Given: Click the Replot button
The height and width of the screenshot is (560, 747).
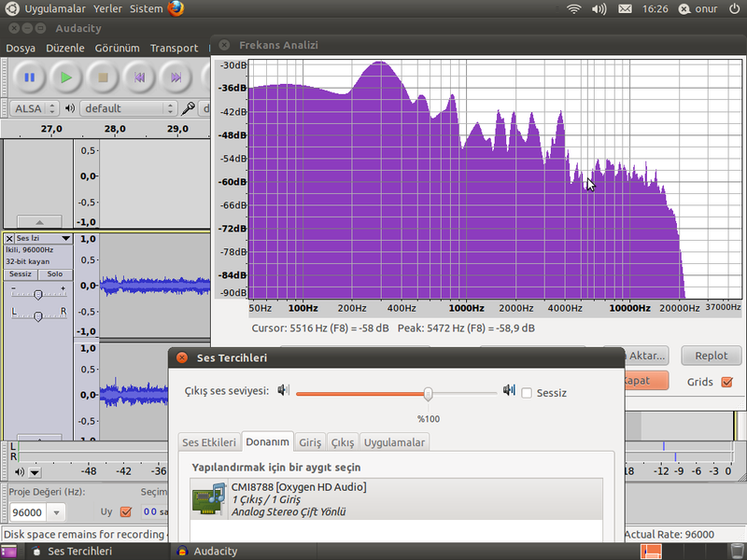Looking at the screenshot, I should click(x=711, y=356).
